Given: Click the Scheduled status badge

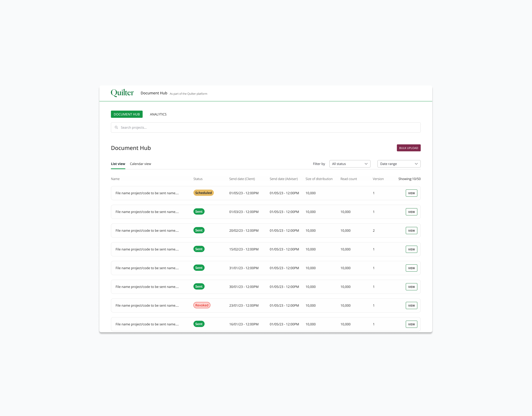Looking at the screenshot, I should point(203,193).
